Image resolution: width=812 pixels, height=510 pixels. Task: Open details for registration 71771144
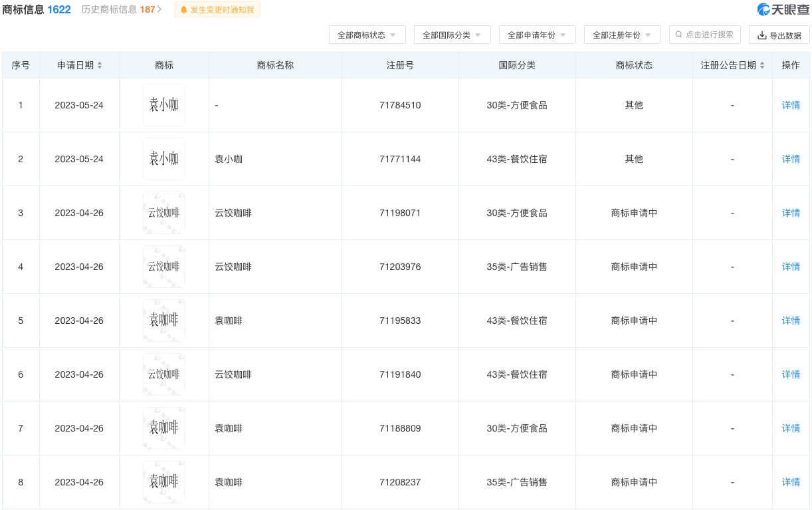point(791,159)
